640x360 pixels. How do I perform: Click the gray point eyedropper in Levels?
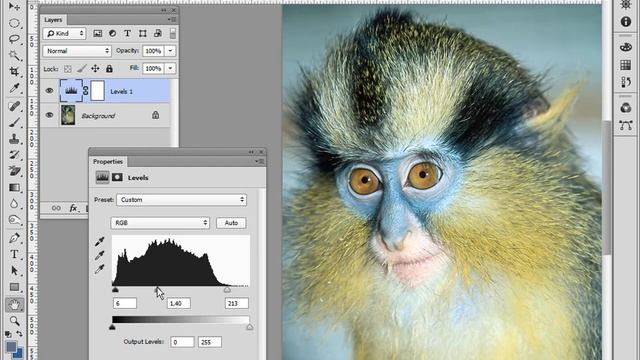click(99, 256)
